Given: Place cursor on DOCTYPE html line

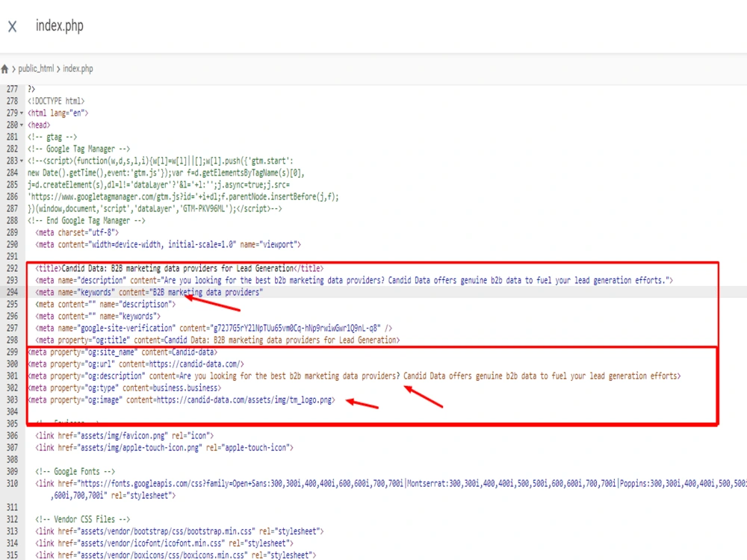Looking at the screenshot, I should point(56,101).
